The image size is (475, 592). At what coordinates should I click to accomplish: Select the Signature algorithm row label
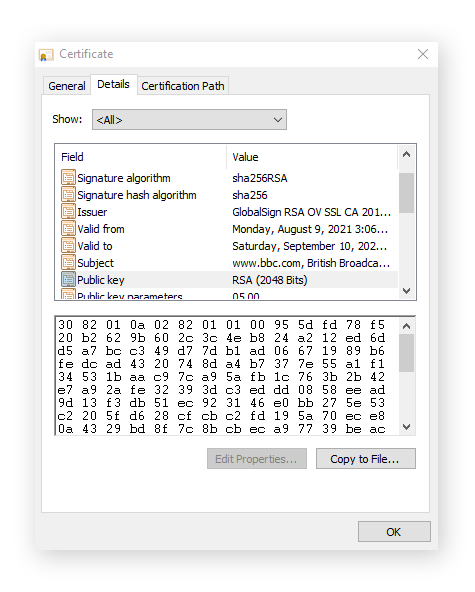point(124,178)
